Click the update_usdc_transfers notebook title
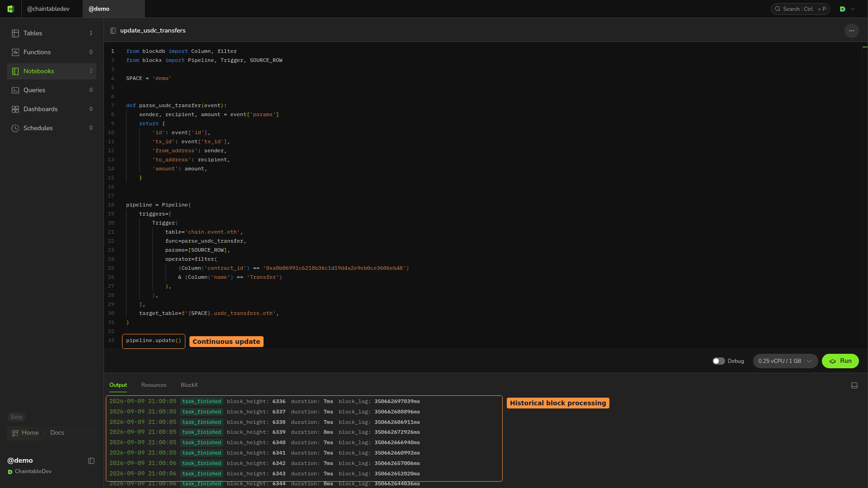 point(153,31)
